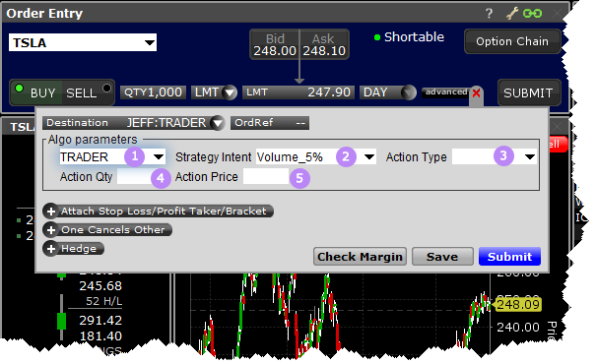This screenshot has width=596, height=364.
Task: Click plus icon for Attach Stop Loss
Action: pos(50,212)
